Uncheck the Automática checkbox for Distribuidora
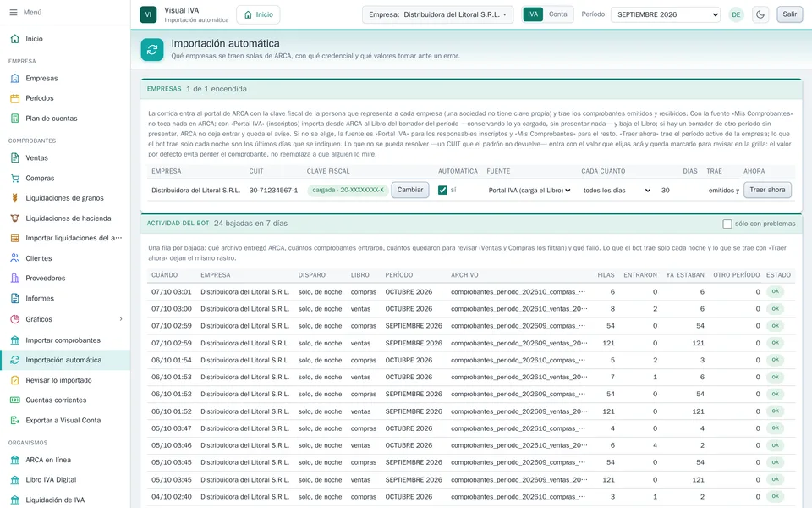The height and width of the screenshot is (508, 812). [x=442, y=190]
